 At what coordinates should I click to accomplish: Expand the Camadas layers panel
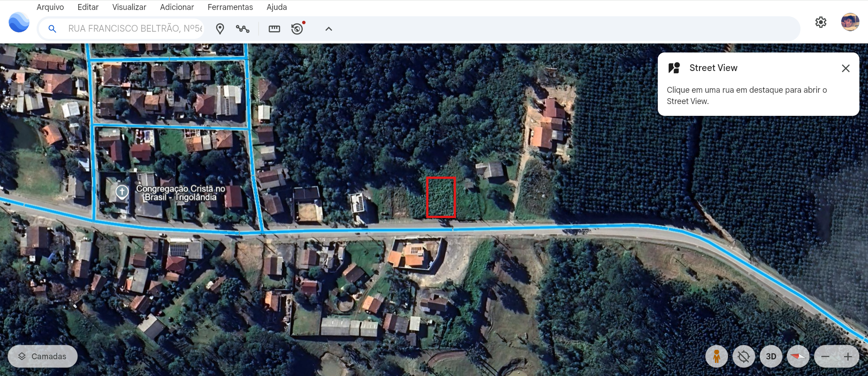tap(43, 357)
